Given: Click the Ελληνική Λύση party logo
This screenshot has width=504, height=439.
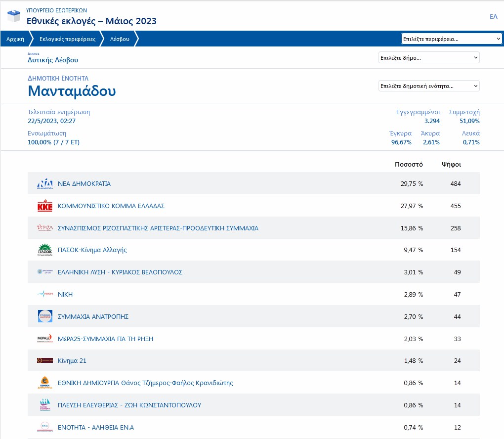Looking at the screenshot, I should click(45, 272).
